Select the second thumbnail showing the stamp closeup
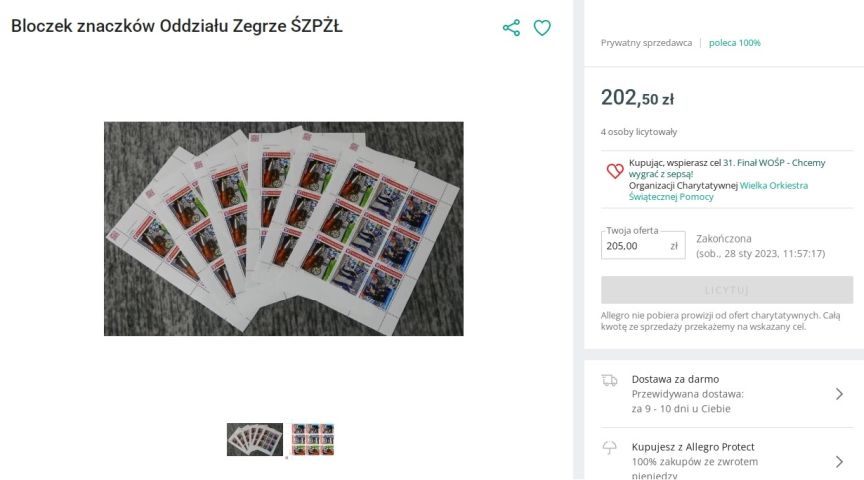 (x=313, y=439)
